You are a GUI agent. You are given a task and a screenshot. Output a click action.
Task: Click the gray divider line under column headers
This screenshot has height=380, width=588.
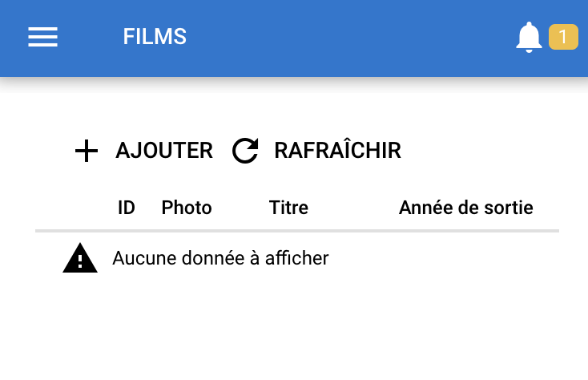pos(297,231)
